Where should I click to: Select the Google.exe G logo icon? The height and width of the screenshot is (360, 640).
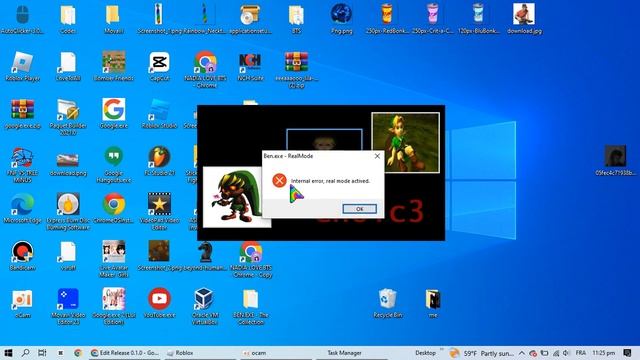(113, 114)
